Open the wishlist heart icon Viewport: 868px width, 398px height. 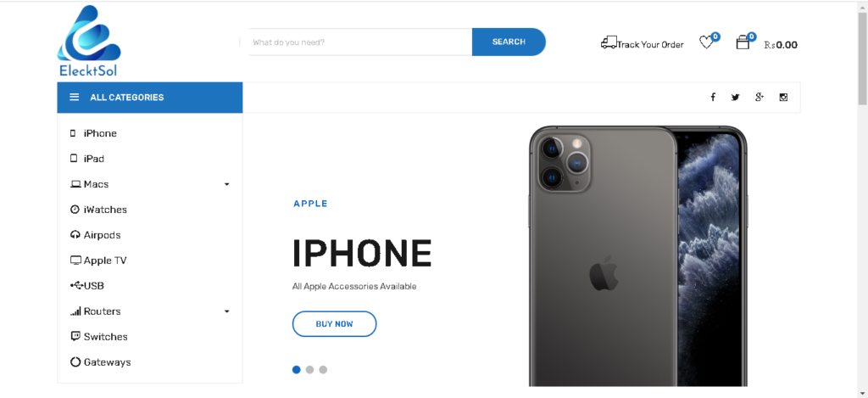click(x=706, y=42)
